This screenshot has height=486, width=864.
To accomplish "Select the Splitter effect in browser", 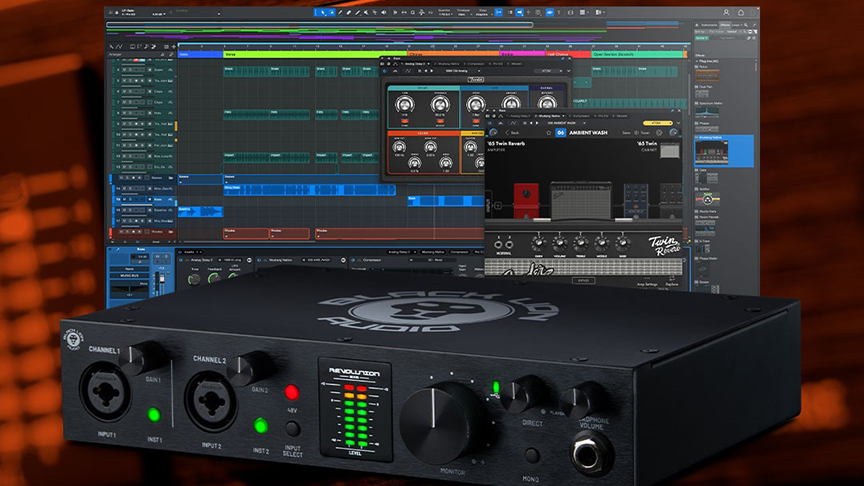I will click(708, 197).
